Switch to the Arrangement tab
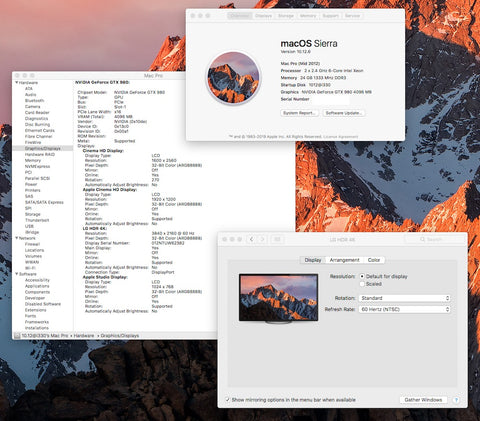480x421 pixels. click(344, 260)
